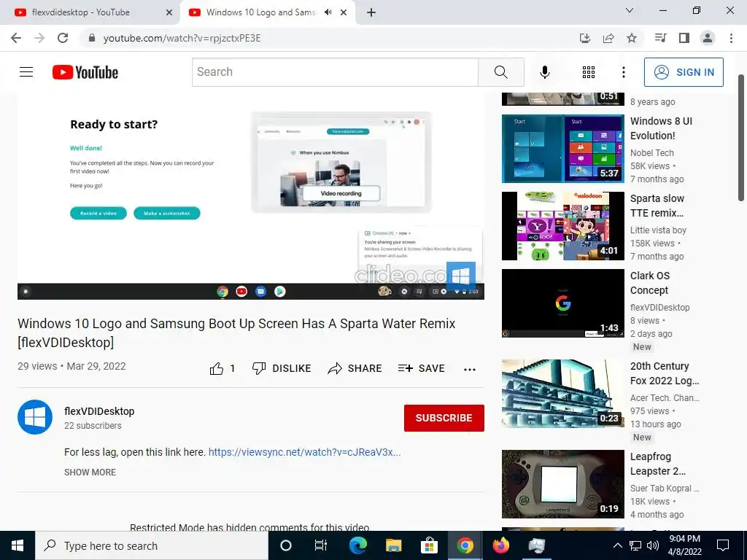Open Clark OS Concept thumbnail

[562, 303]
